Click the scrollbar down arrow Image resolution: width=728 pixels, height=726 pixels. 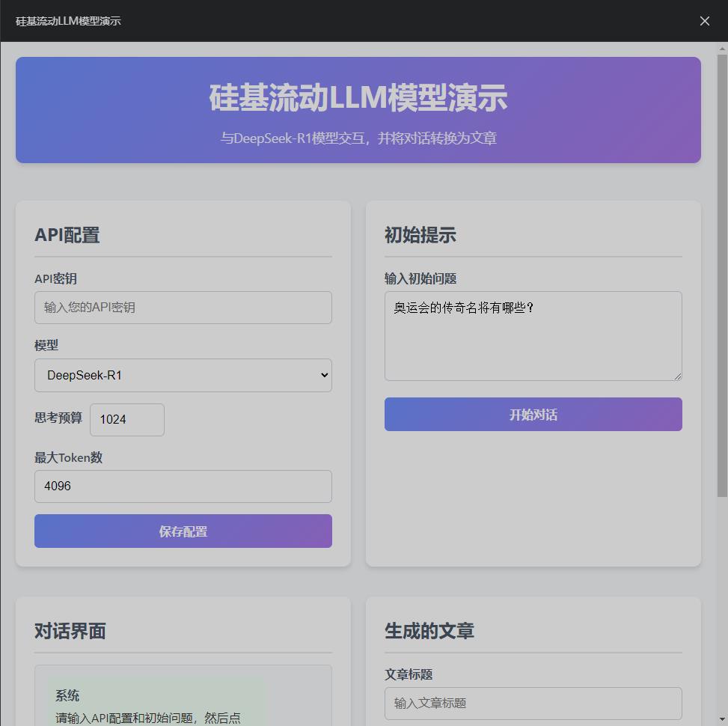[x=722, y=720]
